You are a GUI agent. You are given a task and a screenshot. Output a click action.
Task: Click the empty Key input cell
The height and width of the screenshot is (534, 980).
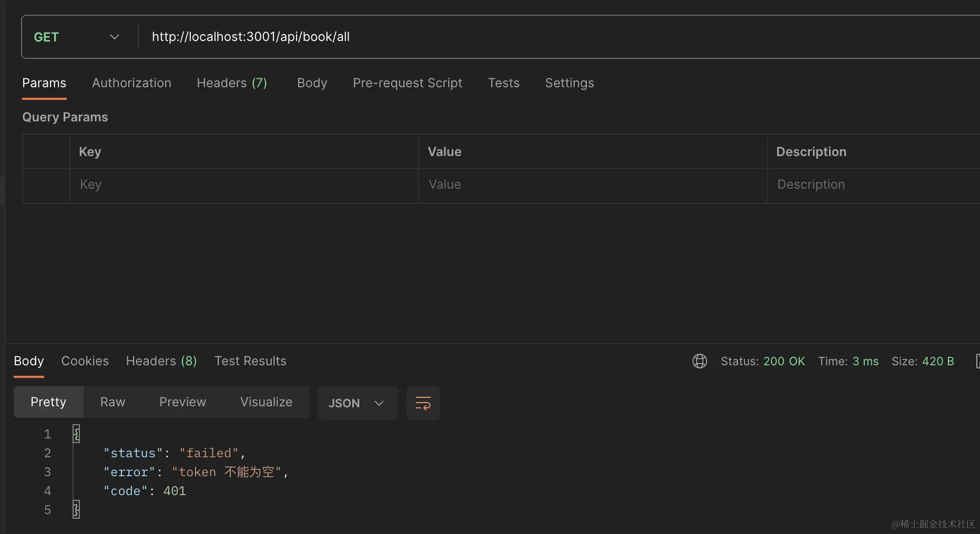pyautogui.click(x=244, y=186)
